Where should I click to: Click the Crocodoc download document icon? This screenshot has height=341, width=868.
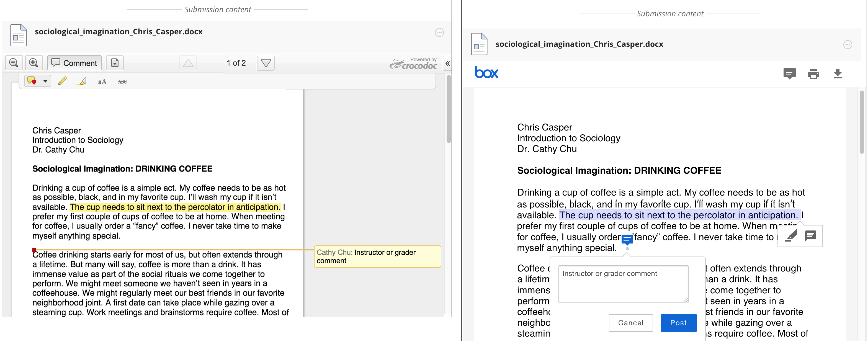click(x=115, y=63)
